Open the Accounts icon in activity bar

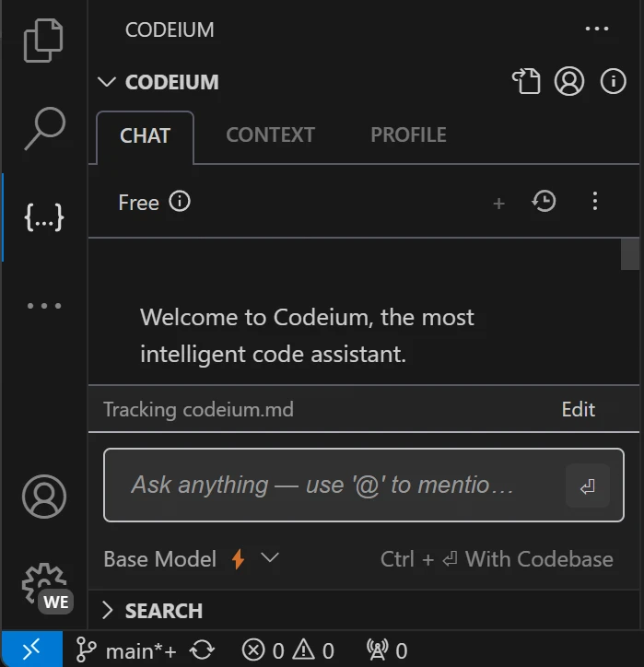[x=43, y=497]
